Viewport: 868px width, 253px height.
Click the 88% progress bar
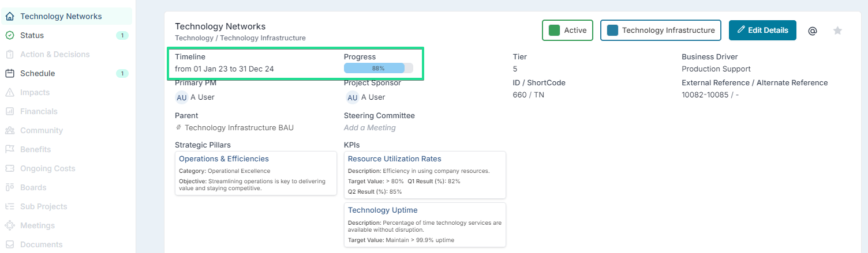pos(379,68)
